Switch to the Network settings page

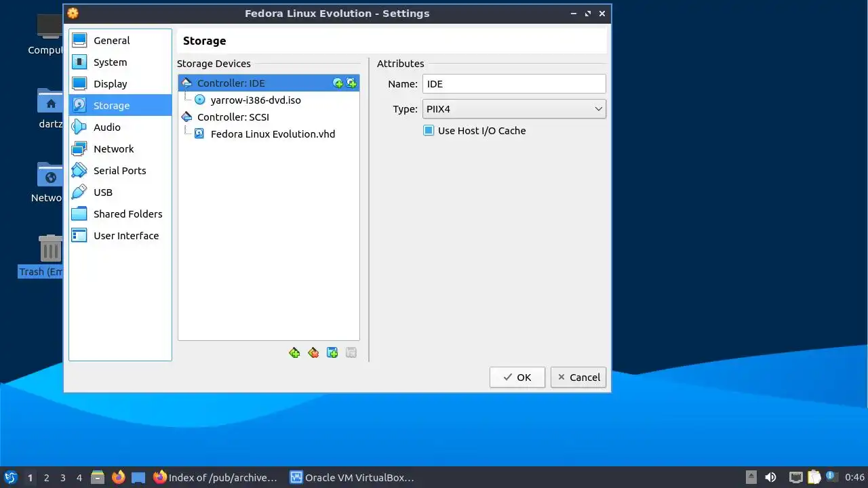coord(120,149)
